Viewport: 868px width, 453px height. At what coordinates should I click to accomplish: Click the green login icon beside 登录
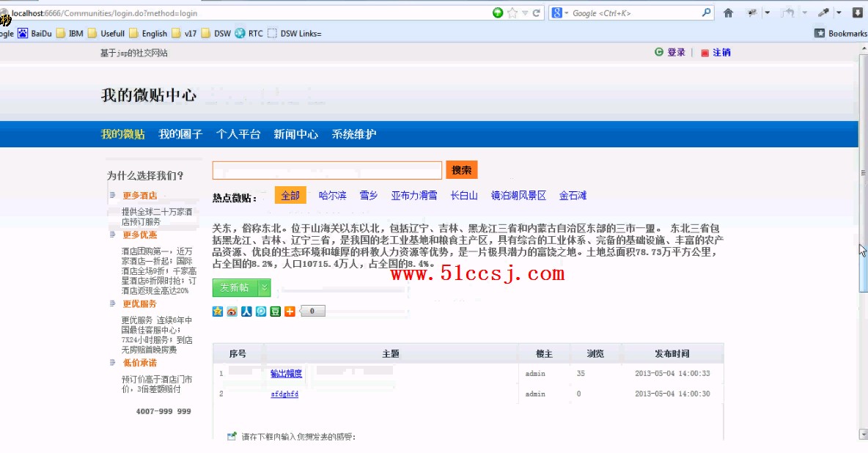click(x=659, y=52)
